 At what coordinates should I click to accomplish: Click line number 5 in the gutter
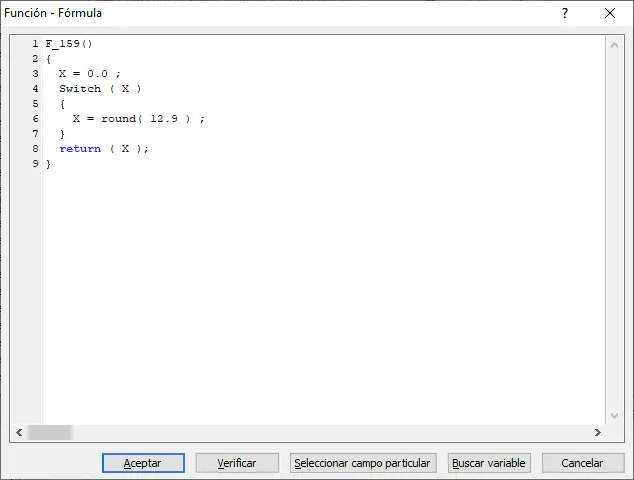36,104
